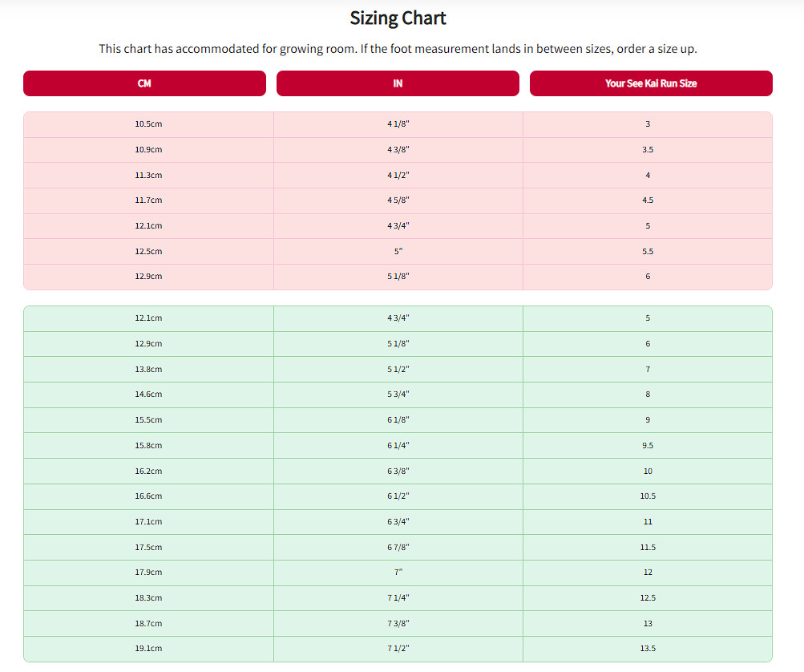This screenshot has width=804, height=672.
Task: Select the 18.7cm cell
Action: pyautogui.click(x=149, y=624)
